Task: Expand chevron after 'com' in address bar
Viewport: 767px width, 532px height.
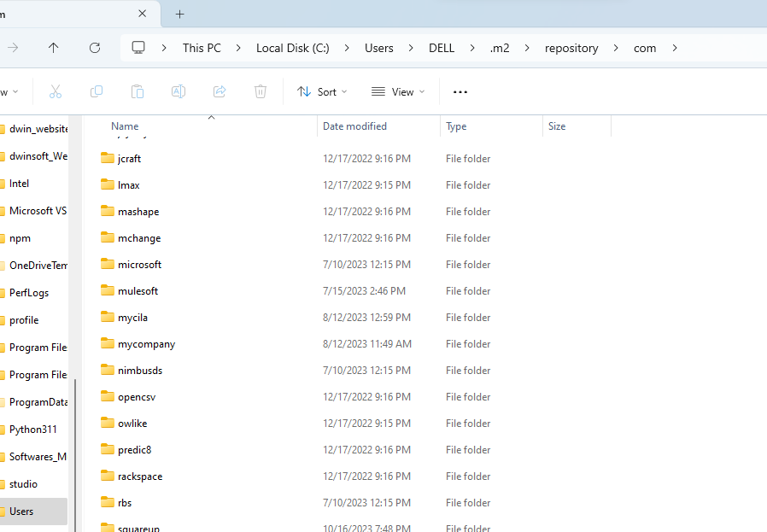Action: click(675, 48)
